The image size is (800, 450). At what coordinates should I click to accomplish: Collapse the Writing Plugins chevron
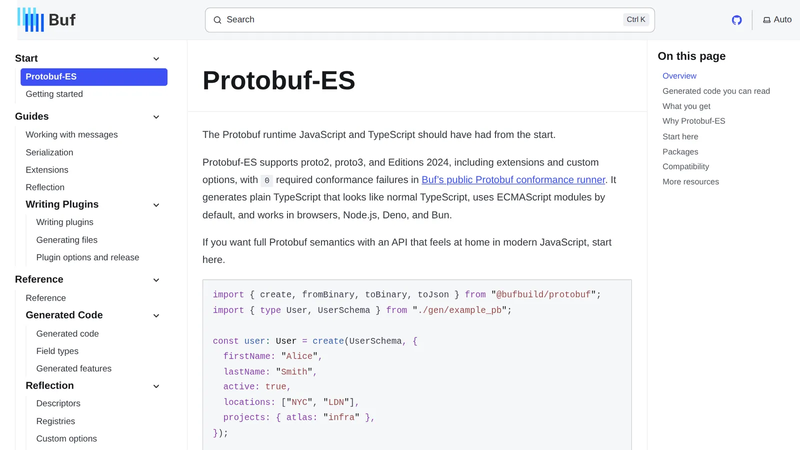pos(156,205)
